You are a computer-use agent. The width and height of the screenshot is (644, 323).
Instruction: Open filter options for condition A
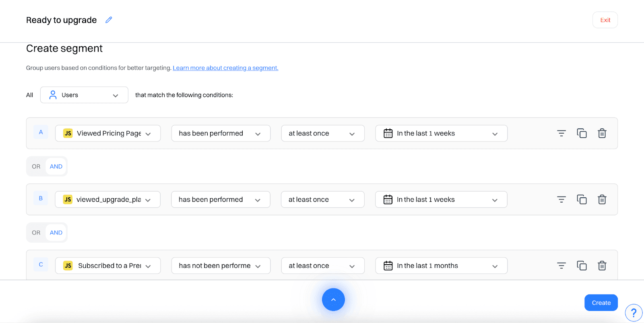click(561, 133)
